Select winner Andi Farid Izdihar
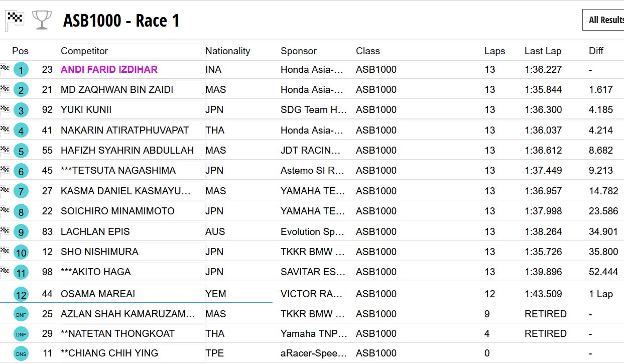Screen dimensions: 624x364 pos(109,70)
